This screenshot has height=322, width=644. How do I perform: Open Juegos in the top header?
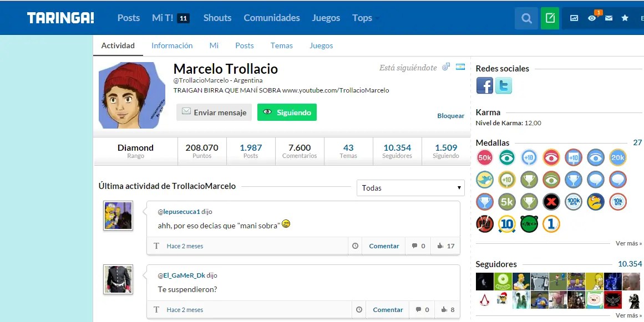pos(326,18)
